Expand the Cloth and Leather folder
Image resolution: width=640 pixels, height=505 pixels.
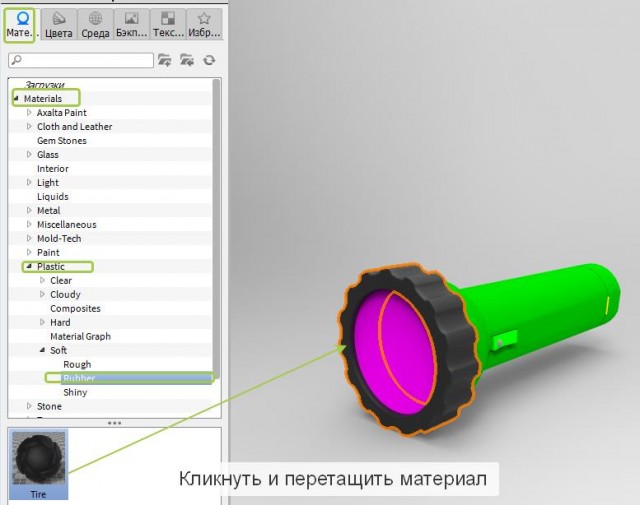click(29, 126)
